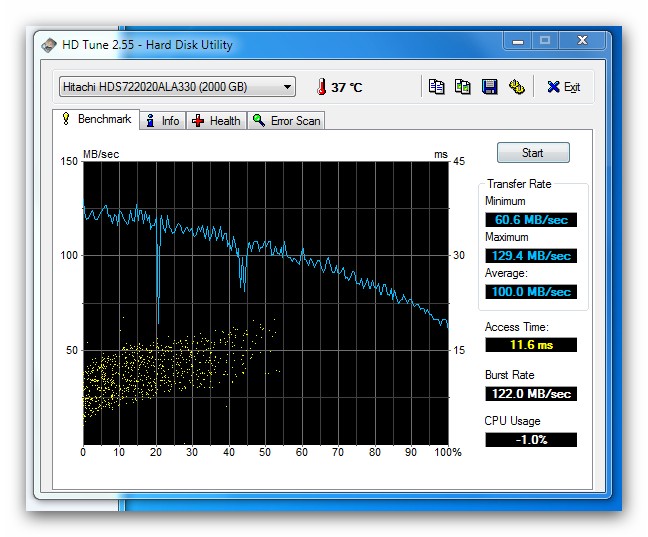Click the Transfer Rate group label
The image size is (648, 537).
tap(519, 184)
